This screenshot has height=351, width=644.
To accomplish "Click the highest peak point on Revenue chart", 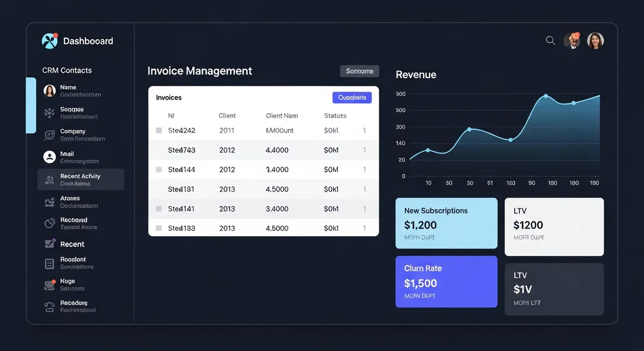I will (x=545, y=96).
